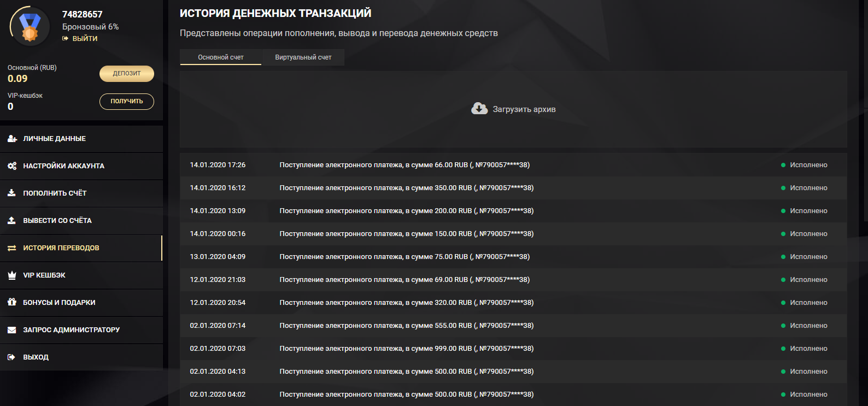Click the main balance value 0.09

click(17, 79)
